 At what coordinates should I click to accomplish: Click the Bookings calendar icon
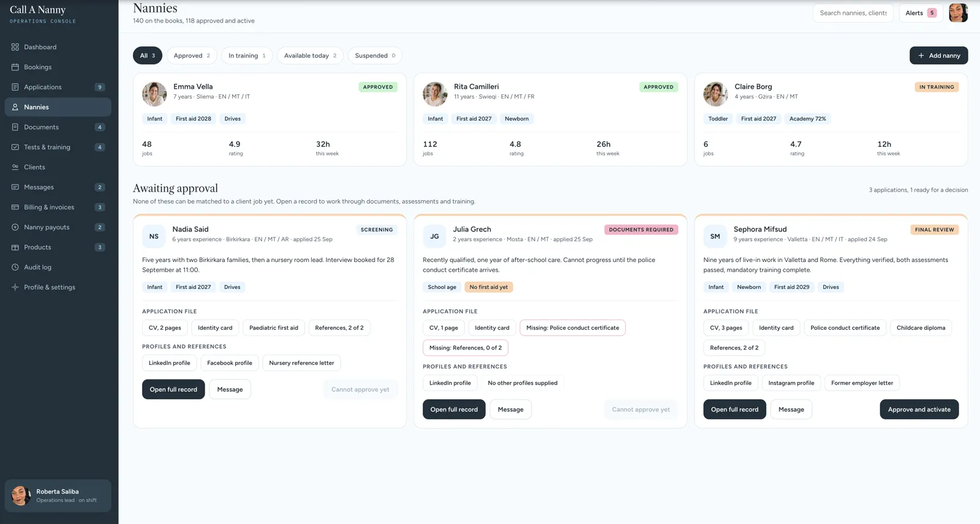15,67
